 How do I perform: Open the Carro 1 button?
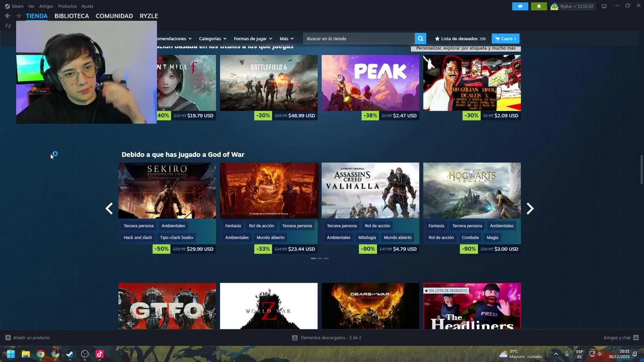506,39
